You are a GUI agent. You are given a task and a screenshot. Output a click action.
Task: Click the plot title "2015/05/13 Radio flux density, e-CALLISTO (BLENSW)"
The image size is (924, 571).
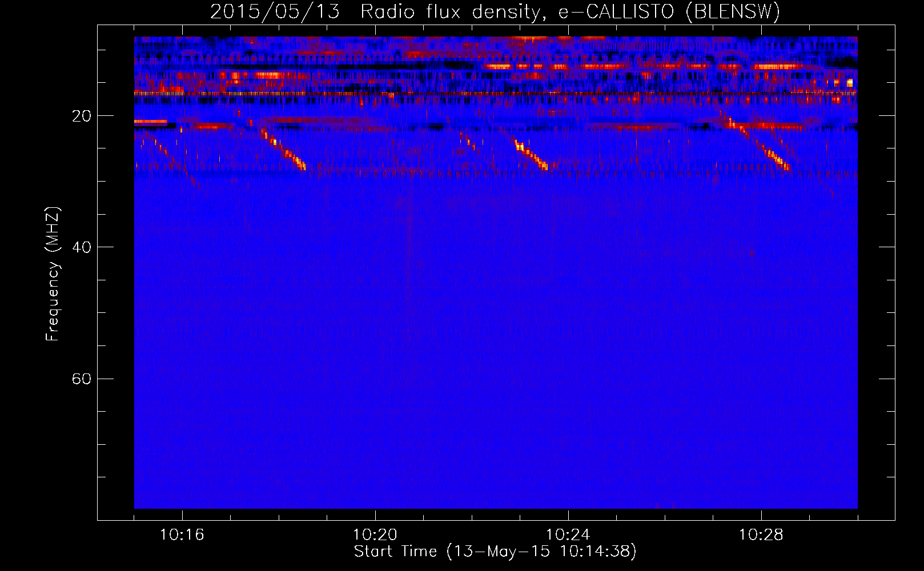tap(495, 11)
